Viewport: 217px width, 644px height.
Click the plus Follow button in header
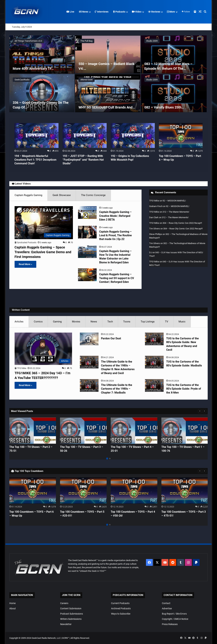(x=186, y=12)
